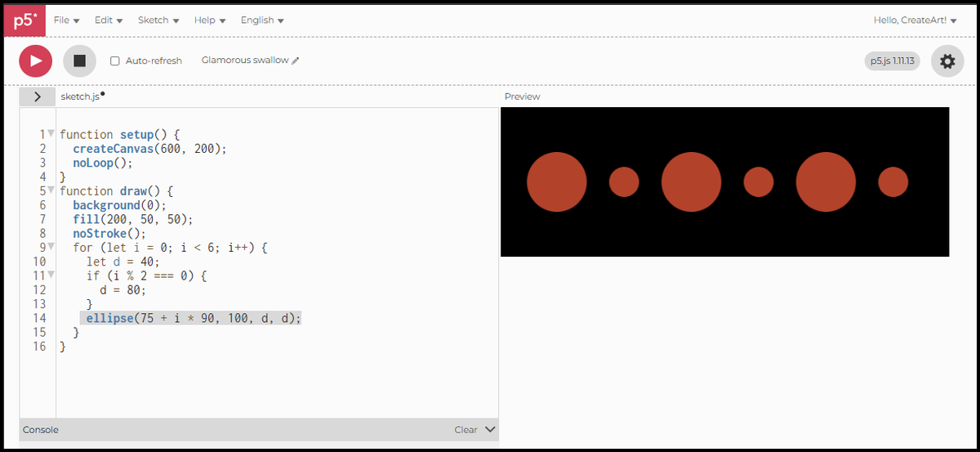Click the Console panel label
This screenshot has width=980, height=452.
pos(41,429)
